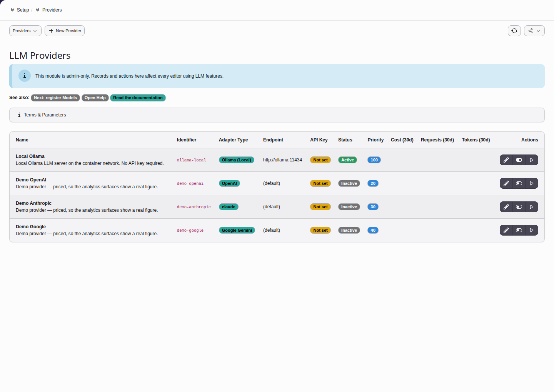Image resolution: width=554 pixels, height=392 pixels.
Task: Click the priority 100 badge
Action: (374, 160)
